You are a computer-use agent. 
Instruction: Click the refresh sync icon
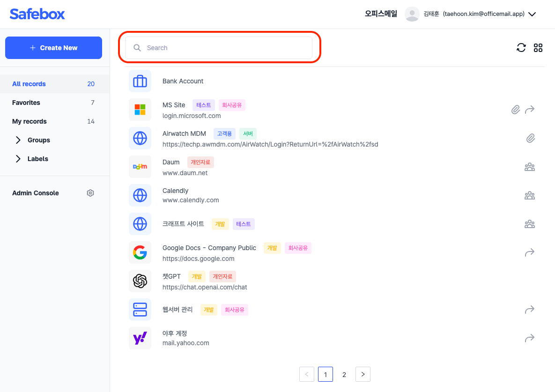click(521, 48)
